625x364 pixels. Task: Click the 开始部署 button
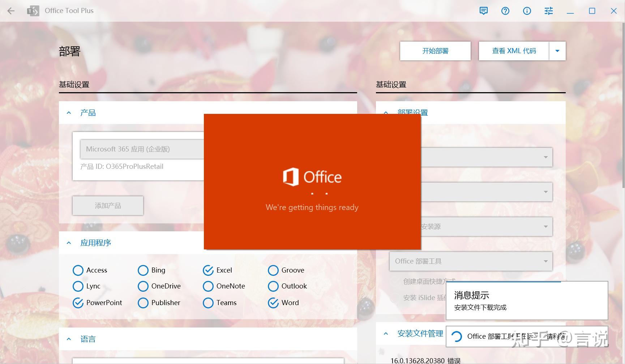coord(435,51)
